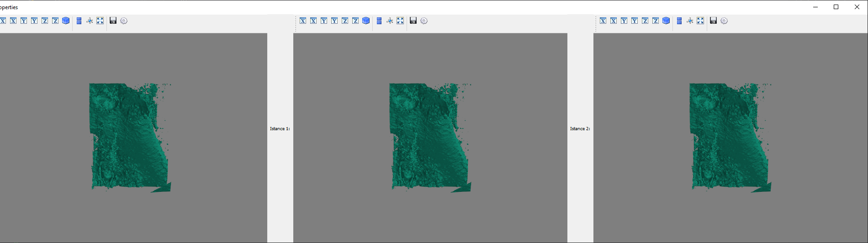This screenshot has width=868, height=243.
Task: Open the gear settings of the left viewer
Action: [x=124, y=21]
